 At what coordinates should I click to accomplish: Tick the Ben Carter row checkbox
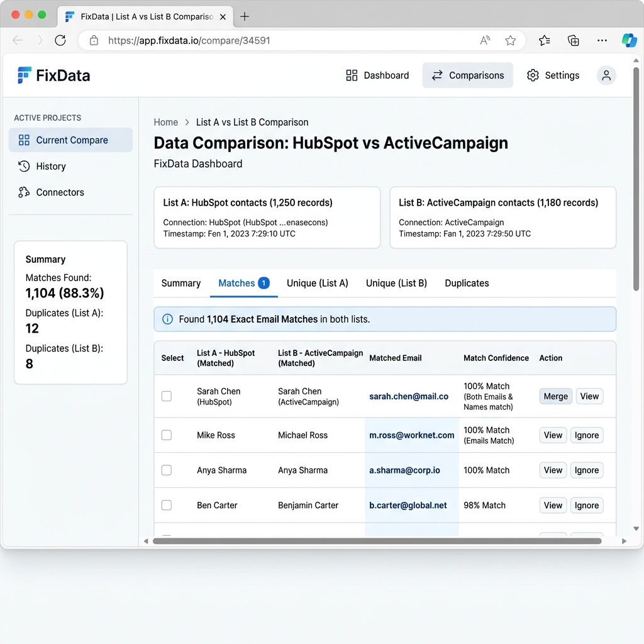click(x=166, y=505)
